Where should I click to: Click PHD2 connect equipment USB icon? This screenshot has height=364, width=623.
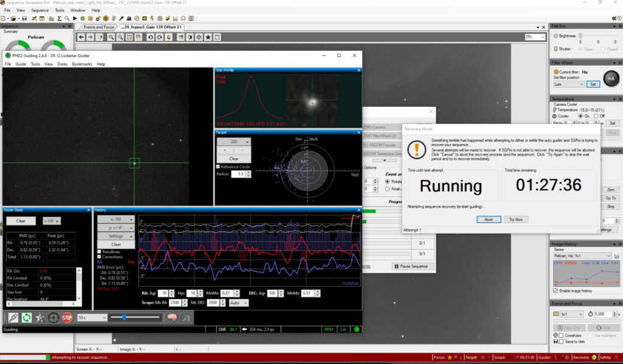[x=13, y=318]
